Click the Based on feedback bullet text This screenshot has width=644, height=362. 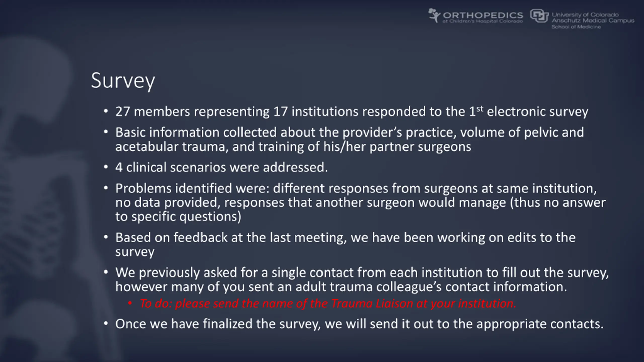click(345, 244)
